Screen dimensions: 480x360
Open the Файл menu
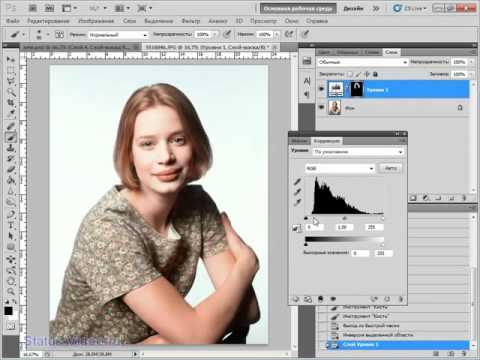(13, 21)
